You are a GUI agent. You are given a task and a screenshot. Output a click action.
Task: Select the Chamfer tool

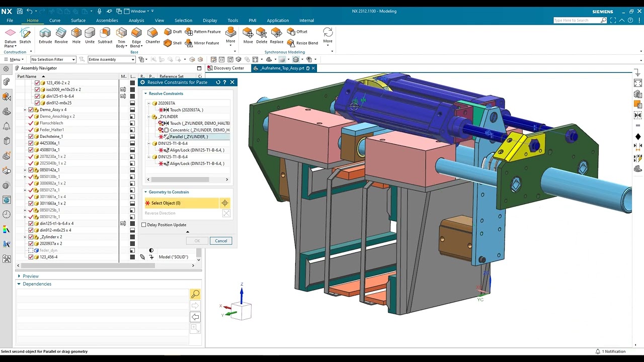coord(153,36)
